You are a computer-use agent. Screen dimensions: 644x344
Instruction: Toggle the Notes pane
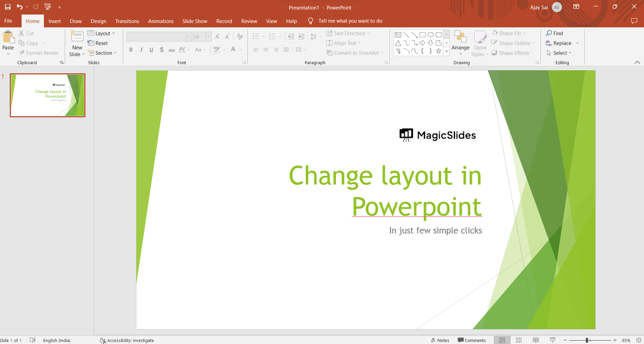coord(440,340)
